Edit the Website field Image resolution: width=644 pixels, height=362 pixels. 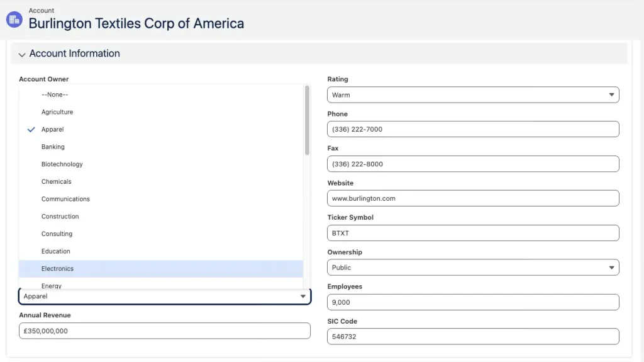pos(473,198)
